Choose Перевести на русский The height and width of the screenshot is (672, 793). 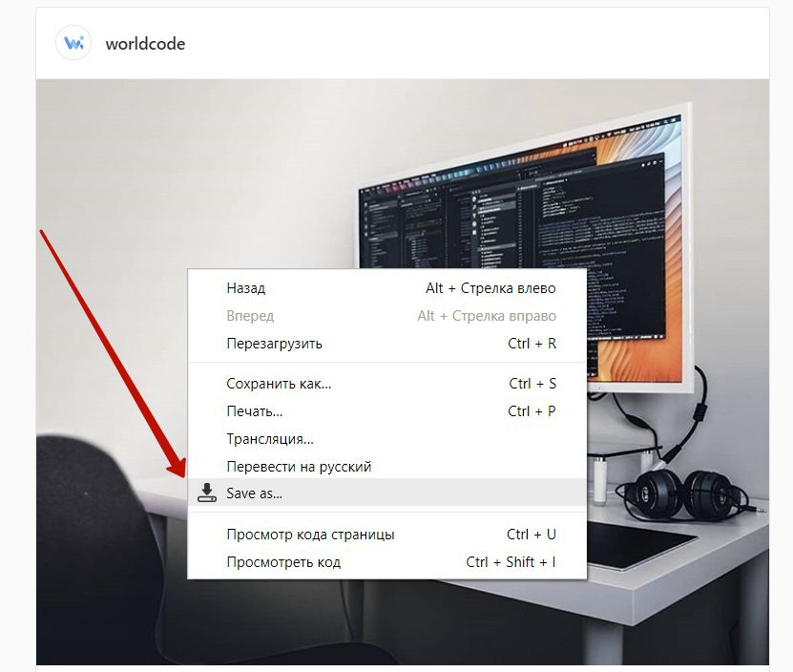pyautogui.click(x=386, y=466)
